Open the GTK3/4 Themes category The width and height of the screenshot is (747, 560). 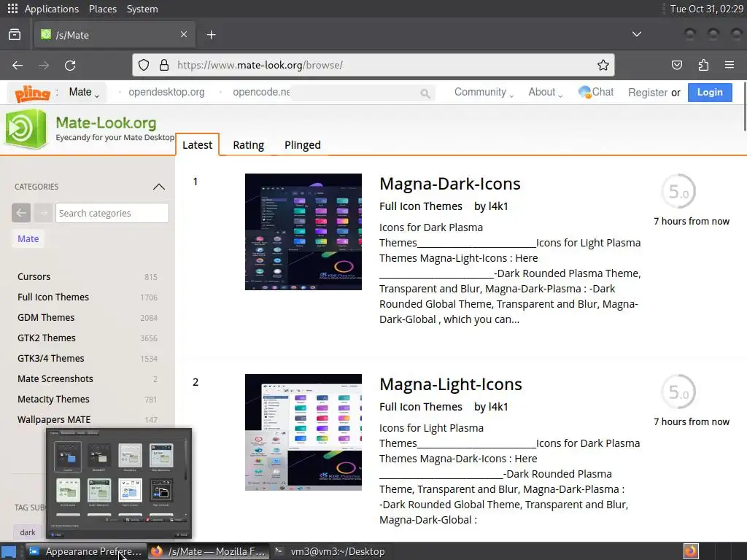pos(50,359)
